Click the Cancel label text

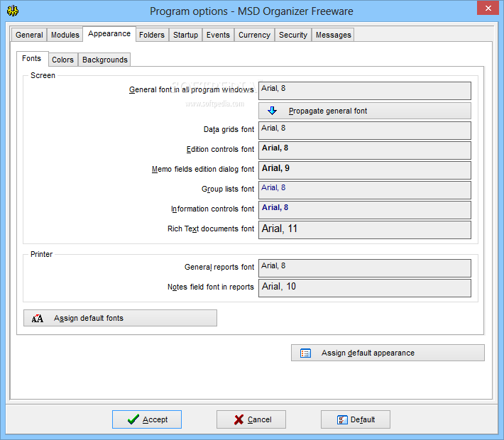click(x=260, y=419)
